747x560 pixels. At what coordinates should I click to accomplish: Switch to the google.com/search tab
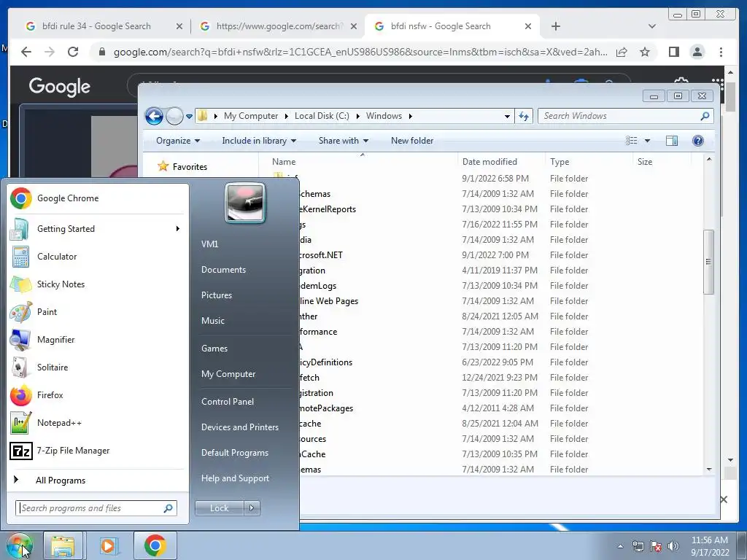278,26
